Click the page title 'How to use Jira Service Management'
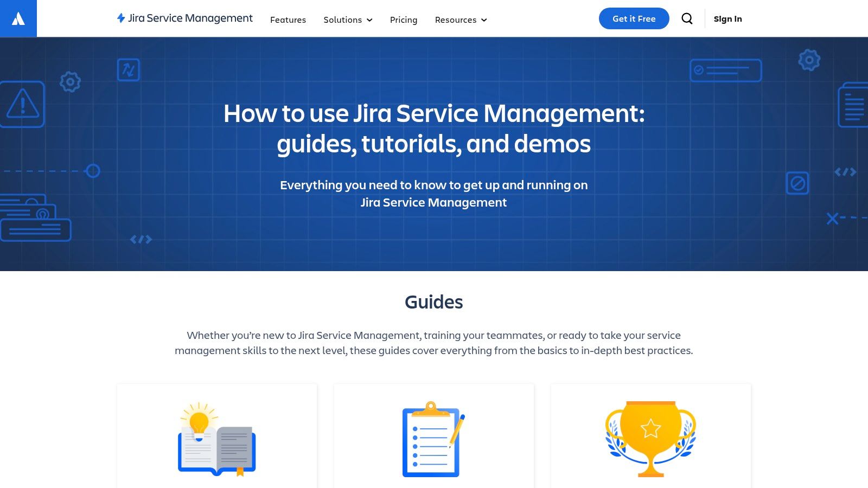 point(434,129)
